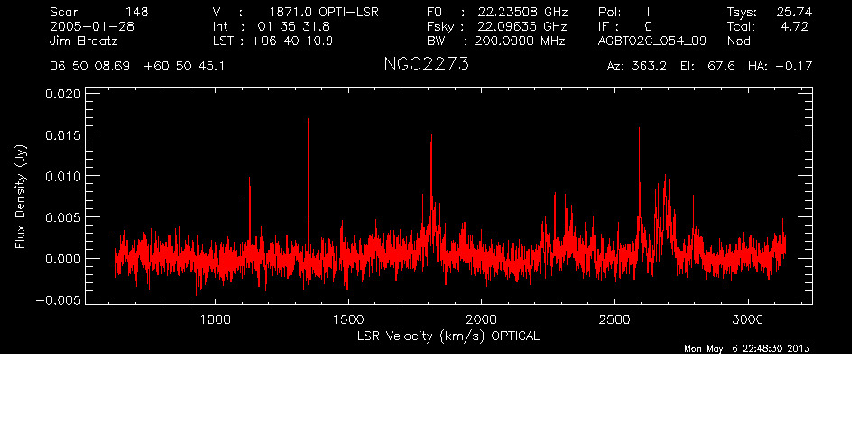This screenshot has height=442, width=868.
Task: Click the 0.005 y-axis tick label
Action: (x=63, y=217)
